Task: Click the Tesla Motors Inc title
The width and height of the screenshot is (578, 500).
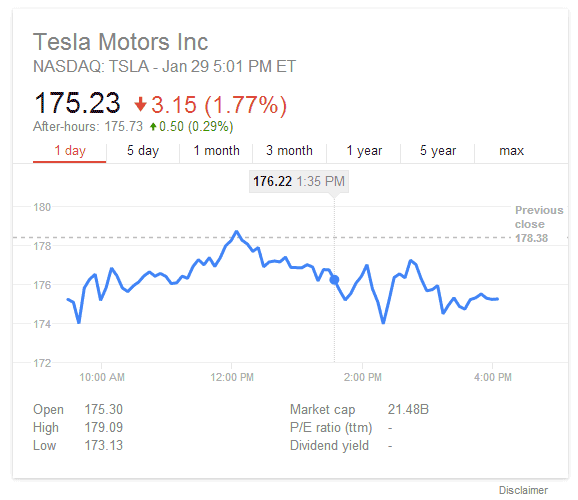Action: (x=121, y=42)
